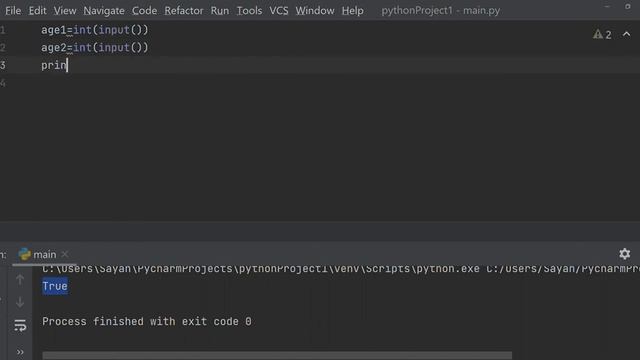Viewport: 640px width, 360px height.
Task: Click the 'prin' text on line 3
Action: coord(53,65)
